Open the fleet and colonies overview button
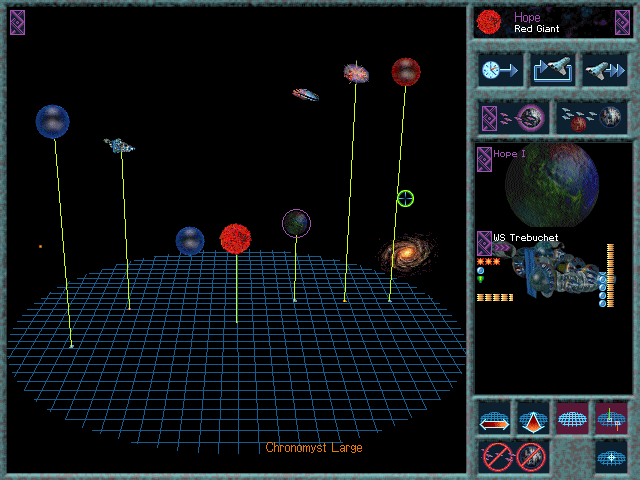This screenshot has width=640, height=480. 513,118
